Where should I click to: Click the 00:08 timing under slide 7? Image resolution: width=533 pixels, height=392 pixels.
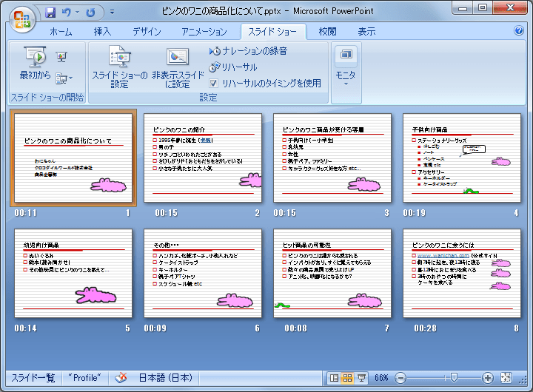coord(295,328)
